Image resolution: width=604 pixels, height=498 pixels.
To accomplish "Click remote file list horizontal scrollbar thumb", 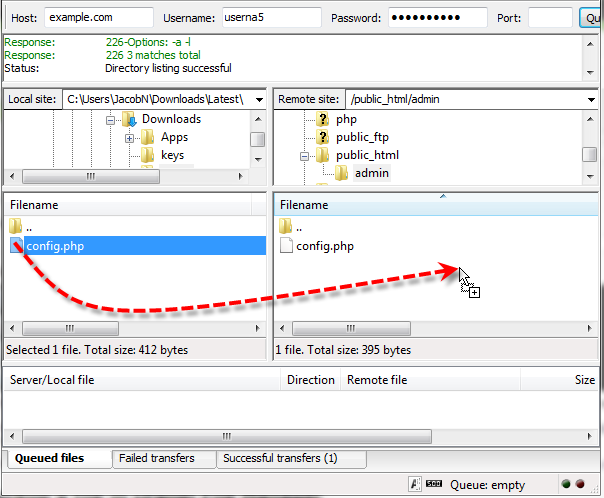I will coord(351,329).
